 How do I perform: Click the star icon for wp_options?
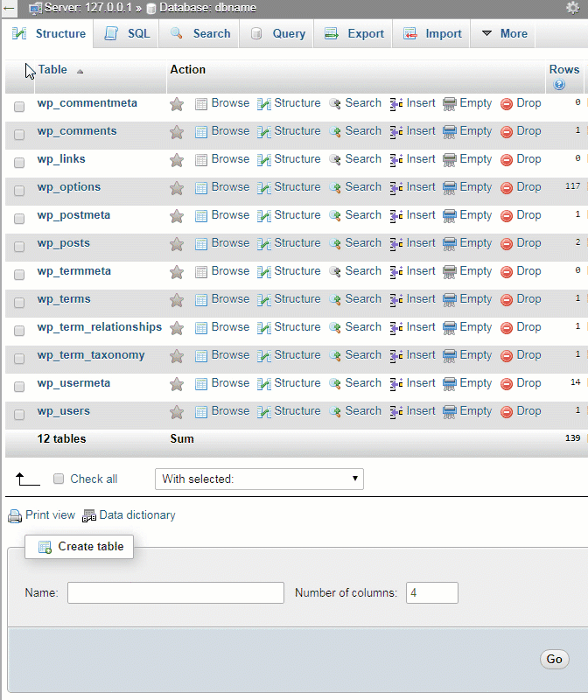[x=177, y=188]
